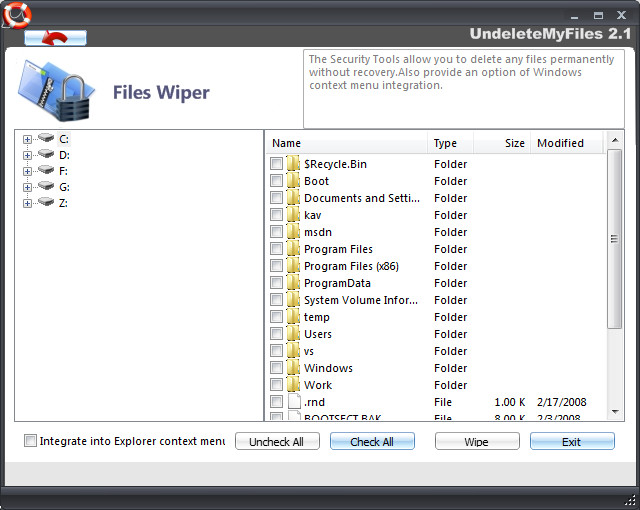The image size is (640, 510).
Task: Select the F: drive icon
Action: pyautogui.click(x=46, y=170)
